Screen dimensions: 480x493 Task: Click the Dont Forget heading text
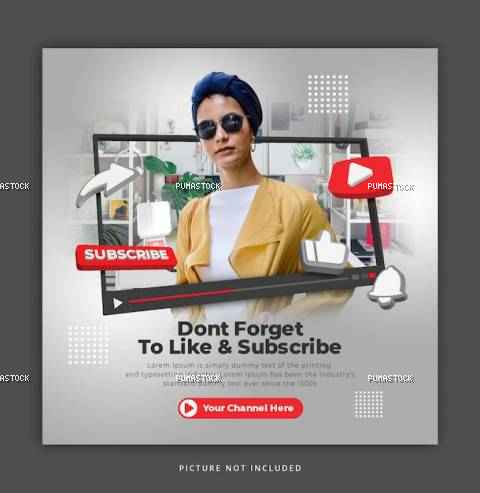pyautogui.click(x=240, y=329)
